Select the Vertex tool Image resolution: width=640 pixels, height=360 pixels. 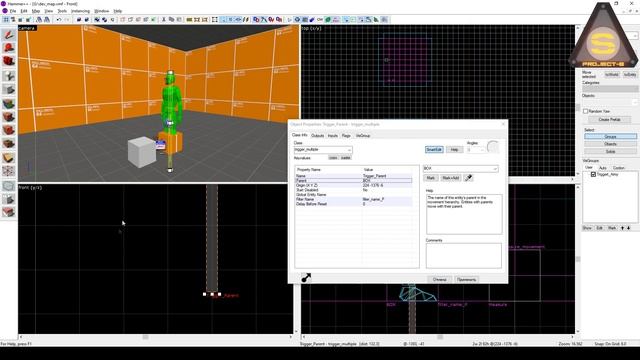click(8, 171)
